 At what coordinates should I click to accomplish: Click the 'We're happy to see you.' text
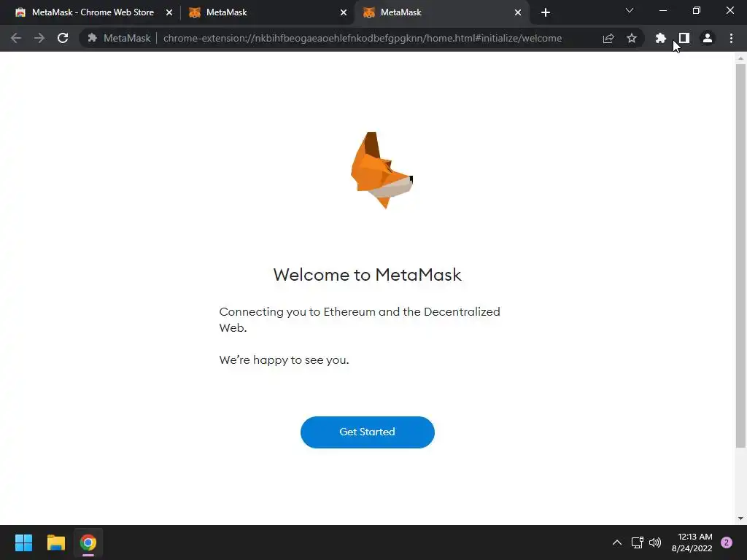(284, 360)
